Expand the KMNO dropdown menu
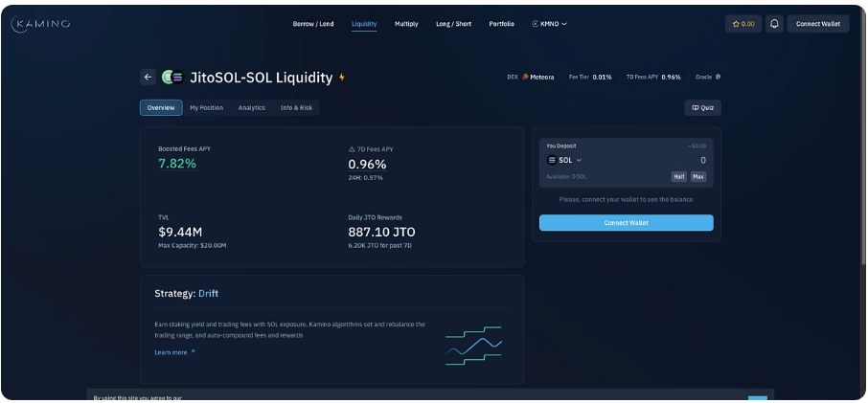The width and height of the screenshot is (868, 403). pos(549,24)
